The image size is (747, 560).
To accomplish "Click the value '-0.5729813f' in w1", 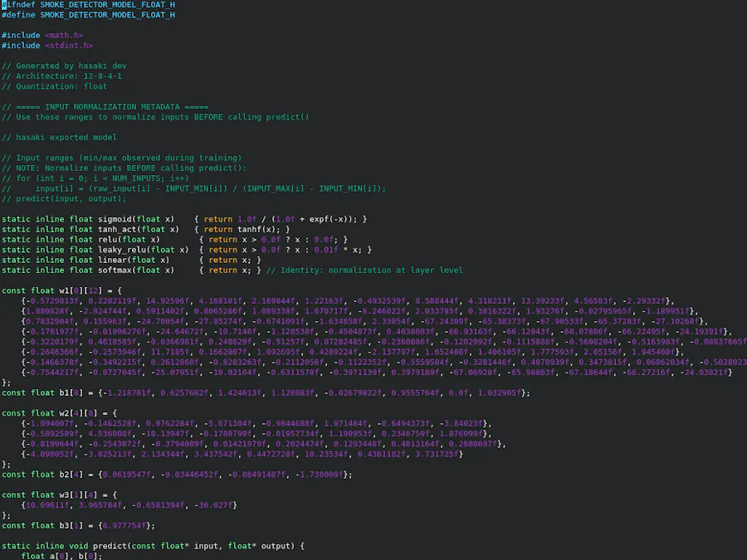I will (52, 301).
